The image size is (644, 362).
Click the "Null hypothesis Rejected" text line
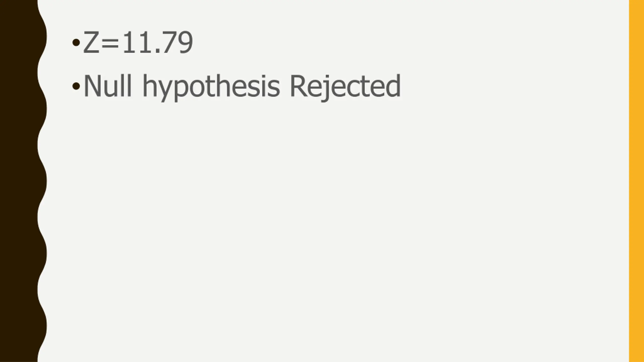click(242, 86)
